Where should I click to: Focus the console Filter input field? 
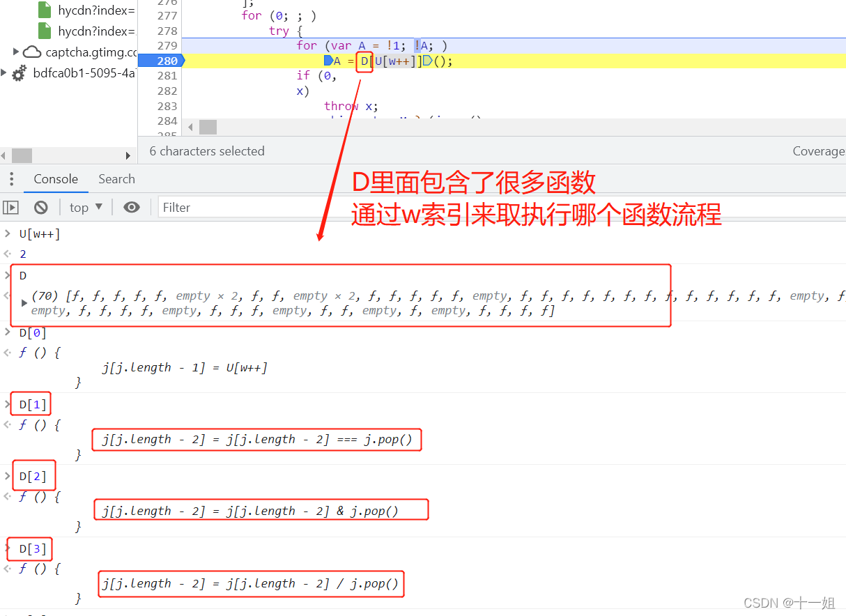(x=502, y=207)
